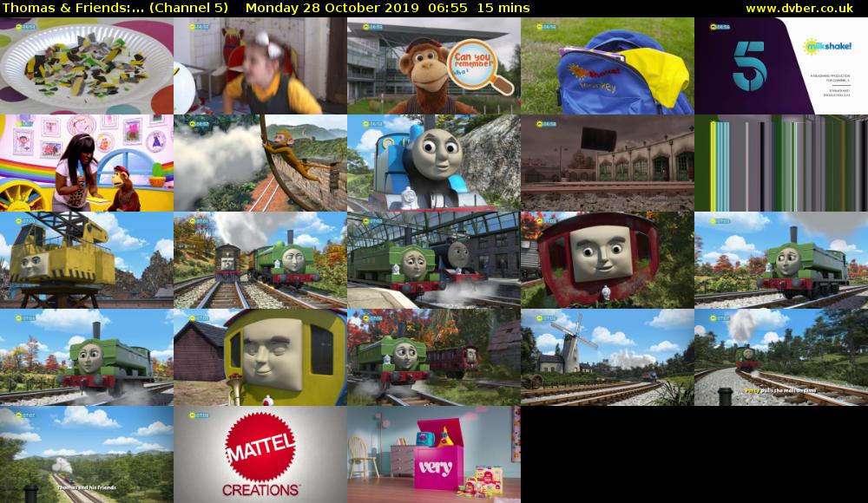Open the glitched vertical stripes thumbnail
Screen dimensions: 868x503
click(x=781, y=163)
